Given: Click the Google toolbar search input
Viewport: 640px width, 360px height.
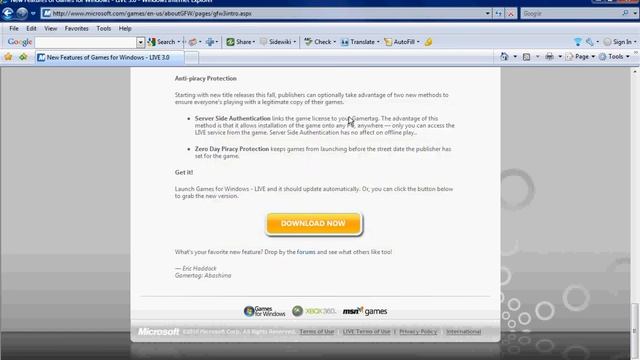Looking at the screenshot, I should (x=85, y=42).
